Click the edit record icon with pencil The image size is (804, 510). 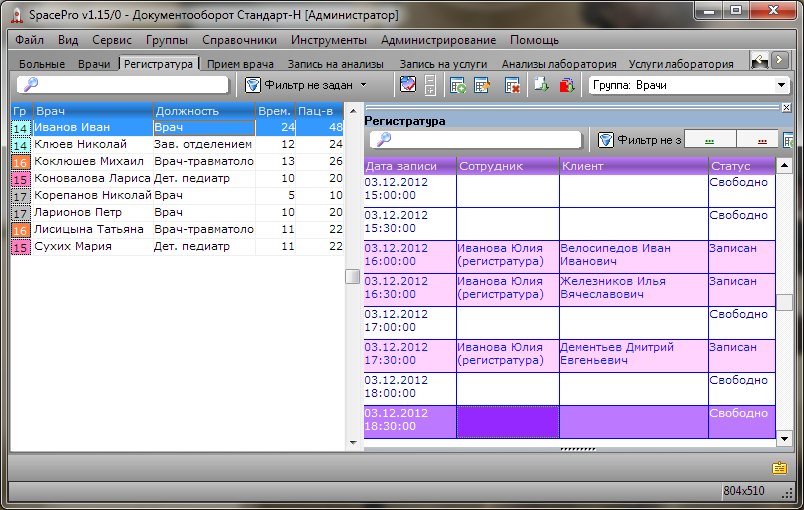click(482, 85)
